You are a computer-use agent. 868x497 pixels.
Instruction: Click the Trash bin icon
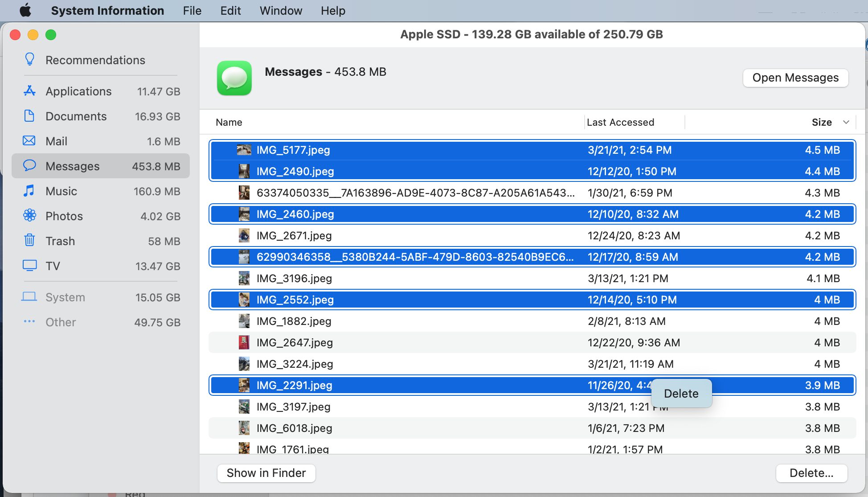click(x=29, y=241)
